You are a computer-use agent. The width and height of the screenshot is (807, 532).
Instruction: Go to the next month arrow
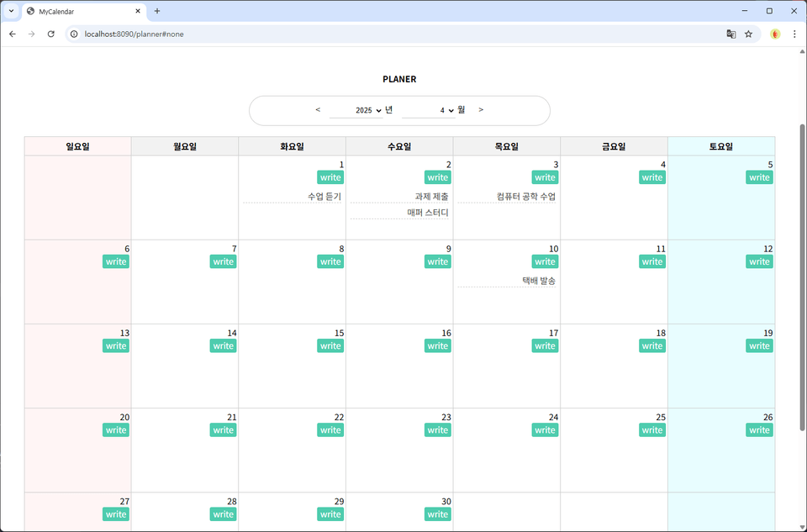481,109
